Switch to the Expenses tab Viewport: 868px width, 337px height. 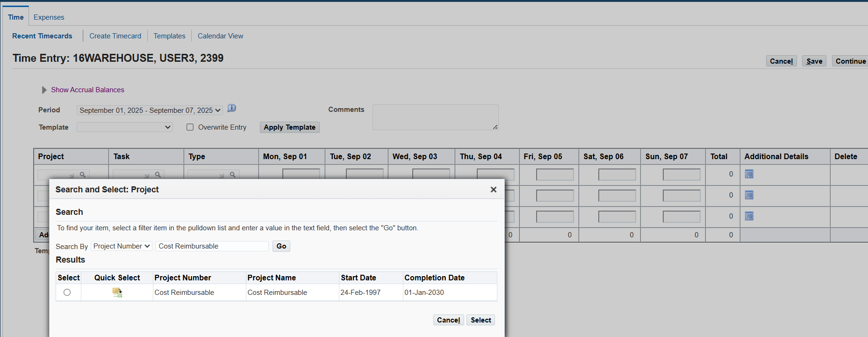pyautogui.click(x=49, y=17)
